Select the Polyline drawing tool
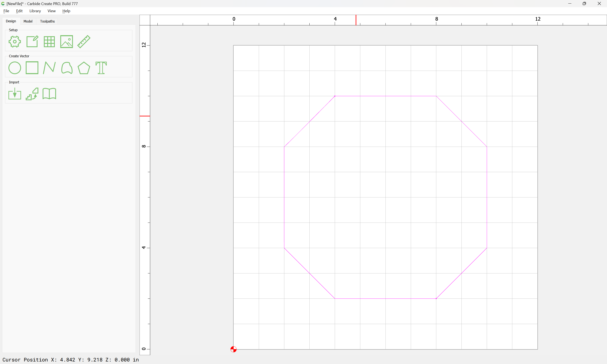 click(49, 68)
